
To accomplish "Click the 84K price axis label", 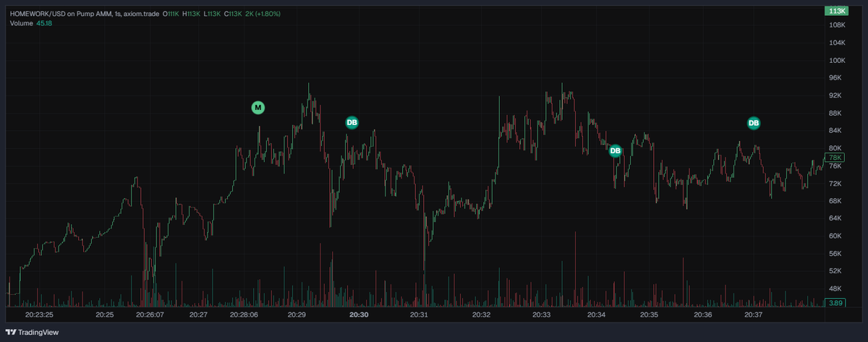I will [837, 130].
